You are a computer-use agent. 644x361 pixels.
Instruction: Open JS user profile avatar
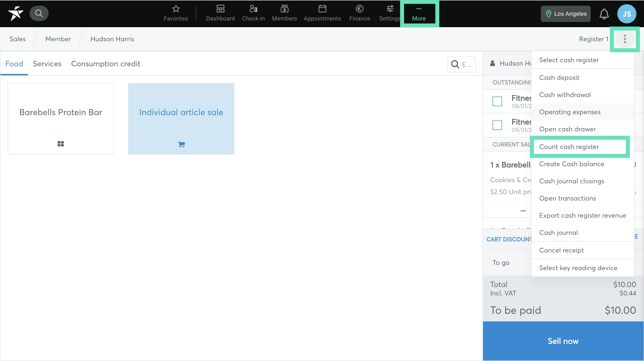(627, 14)
